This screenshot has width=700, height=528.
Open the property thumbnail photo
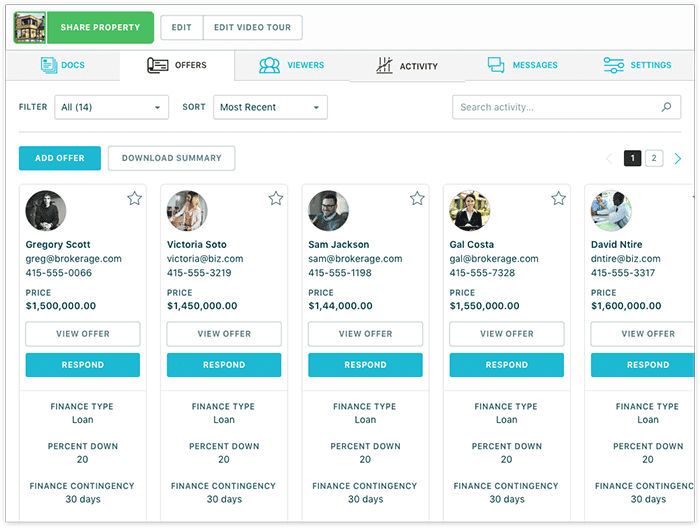click(x=30, y=28)
